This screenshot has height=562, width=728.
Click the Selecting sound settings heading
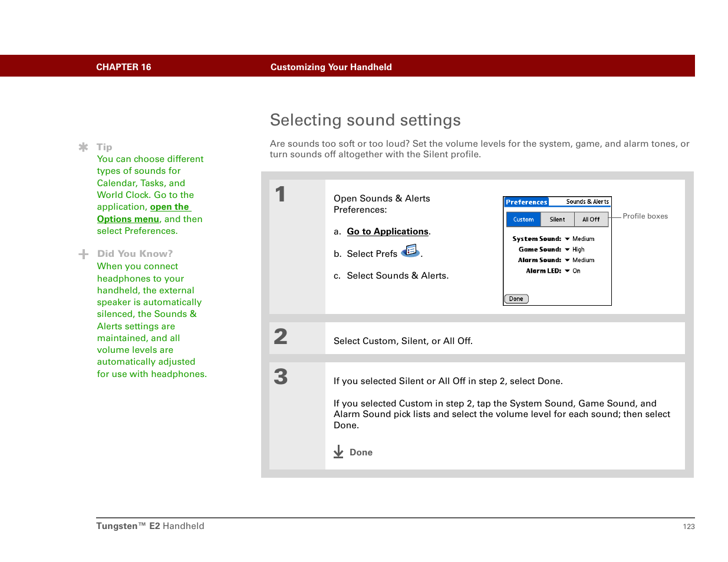pos(365,120)
